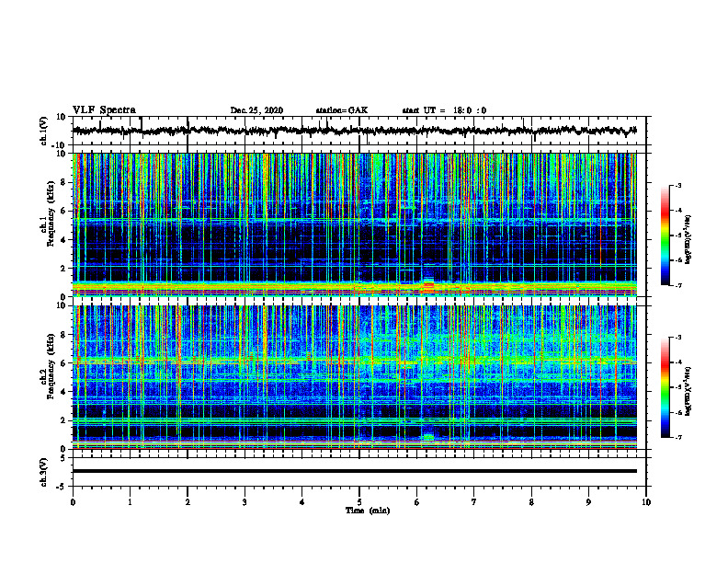Click the time axis tick label "1"
728x563 pixels.
(x=130, y=502)
